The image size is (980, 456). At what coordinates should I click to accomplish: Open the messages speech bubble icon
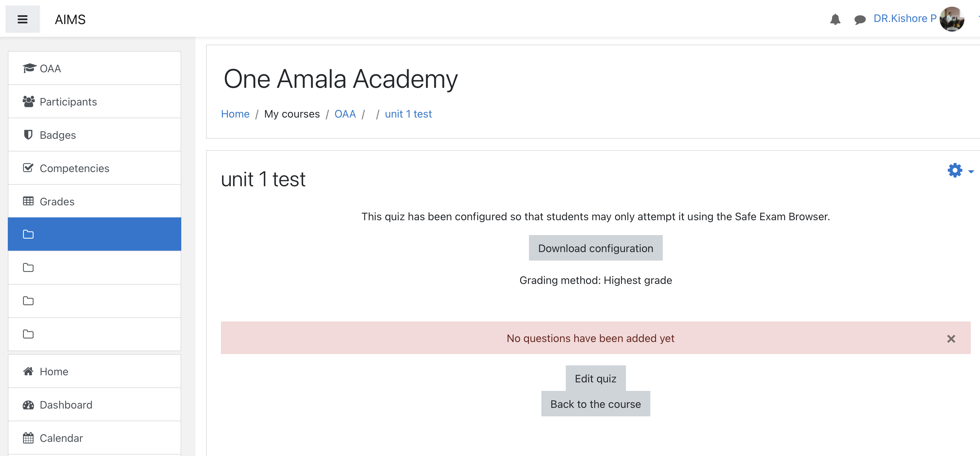click(860, 19)
